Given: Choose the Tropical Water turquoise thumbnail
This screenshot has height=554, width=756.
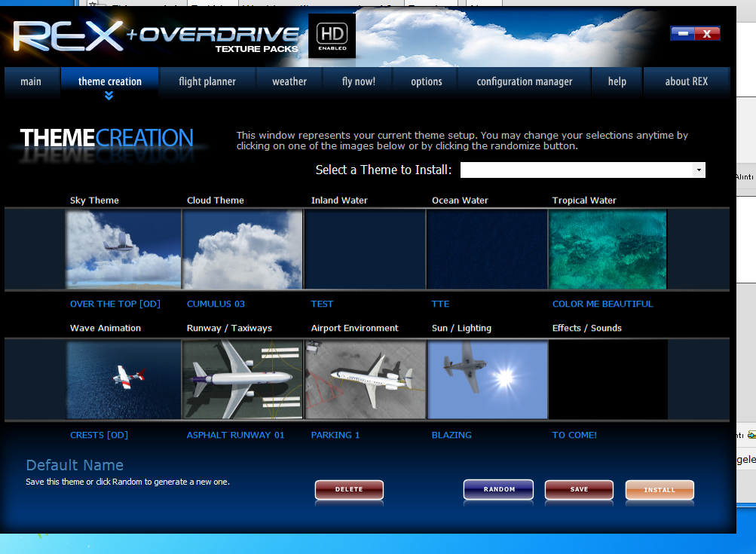Looking at the screenshot, I should (x=608, y=249).
